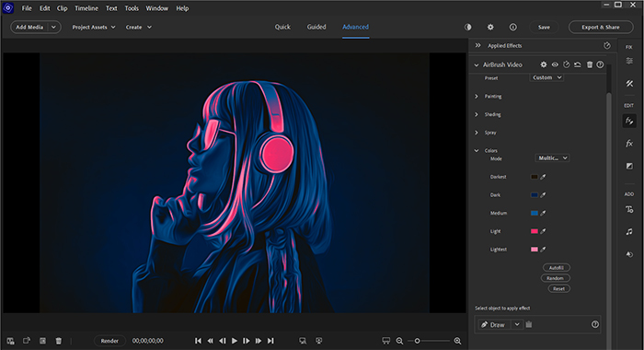Click the Light pink-red color swatch

click(x=535, y=231)
